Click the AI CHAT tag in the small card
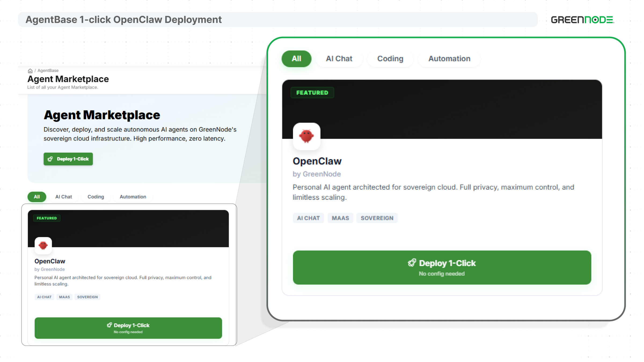The image size is (644, 362). pos(44,297)
